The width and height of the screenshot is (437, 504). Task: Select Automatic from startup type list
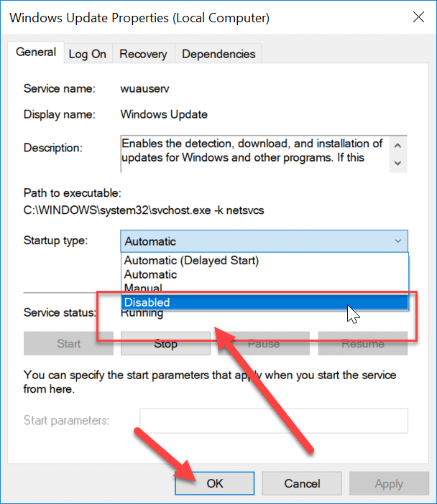(x=150, y=274)
